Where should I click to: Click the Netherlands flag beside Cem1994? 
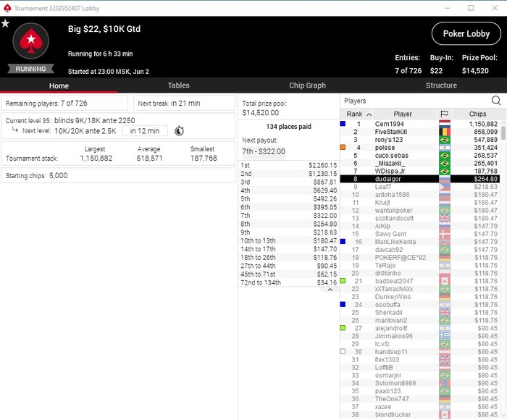pyautogui.click(x=445, y=124)
